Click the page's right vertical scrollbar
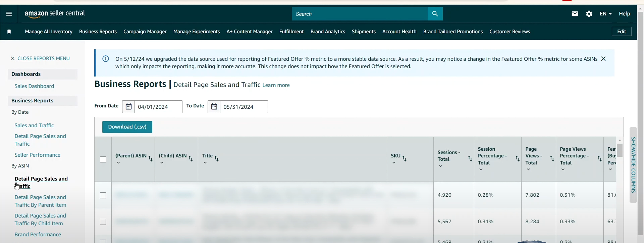Viewport: 644px width, 243px height. tap(640, 124)
